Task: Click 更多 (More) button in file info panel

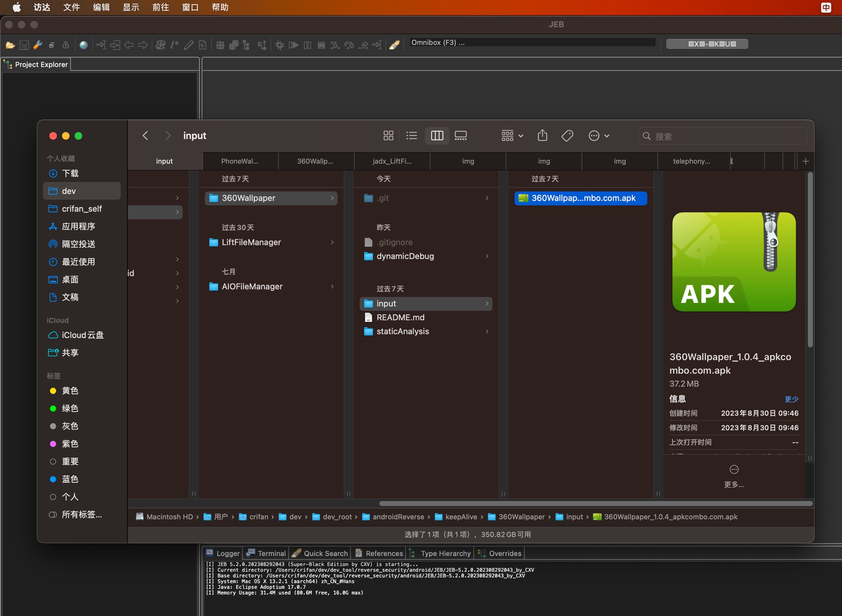Action: coord(734,483)
